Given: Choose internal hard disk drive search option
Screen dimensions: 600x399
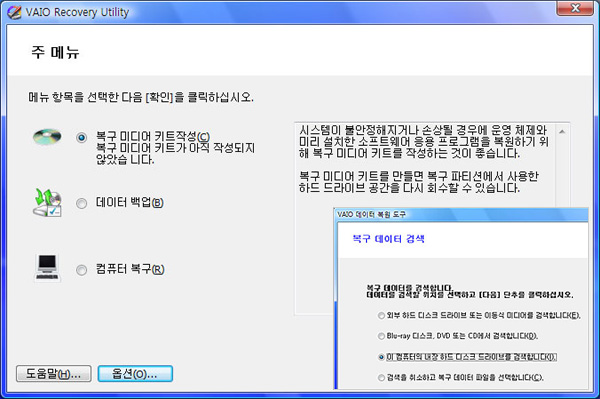Looking at the screenshot, I should pyautogui.click(x=381, y=357).
